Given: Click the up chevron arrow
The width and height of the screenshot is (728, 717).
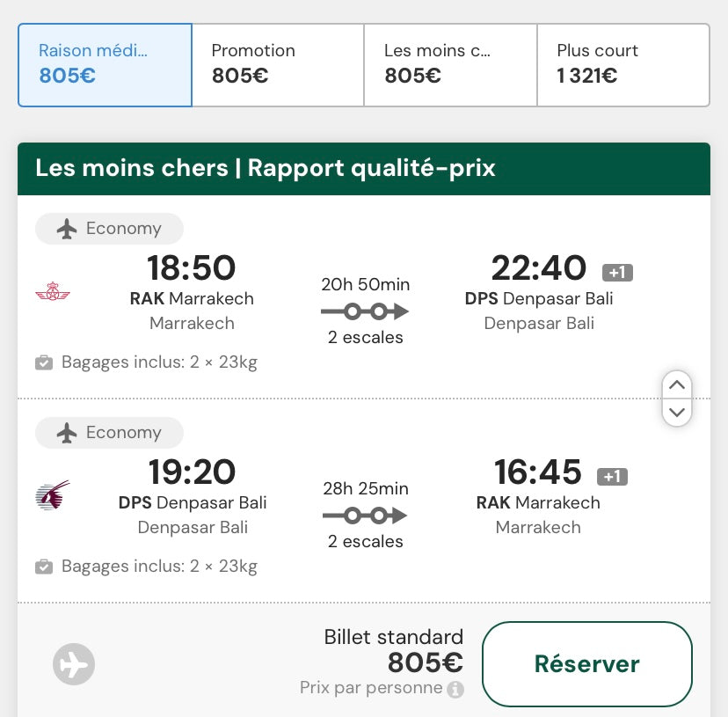Looking at the screenshot, I should coord(677,384).
